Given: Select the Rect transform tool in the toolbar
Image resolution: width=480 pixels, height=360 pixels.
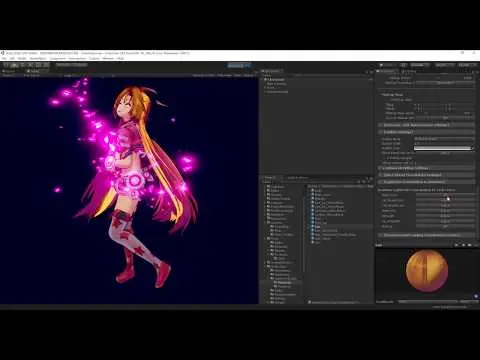Looking at the screenshot, I should (x=38, y=65).
